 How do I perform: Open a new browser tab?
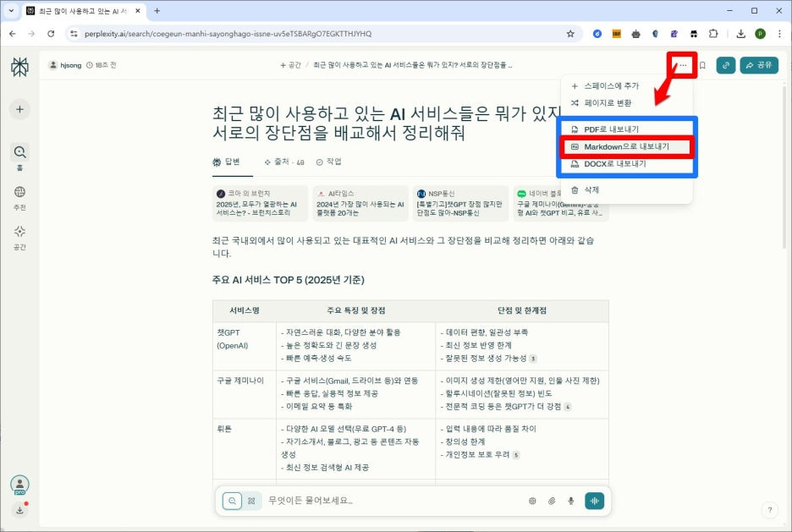pyautogui.click(x=157, y=11)
